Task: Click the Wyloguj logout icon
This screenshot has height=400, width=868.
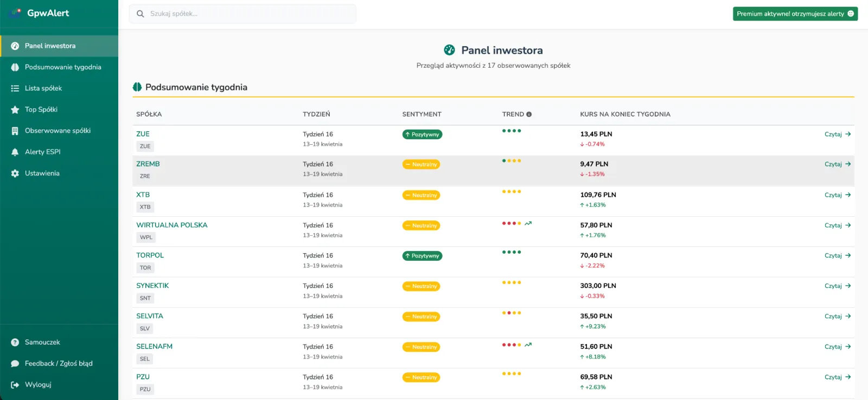Action: (15, 385)
